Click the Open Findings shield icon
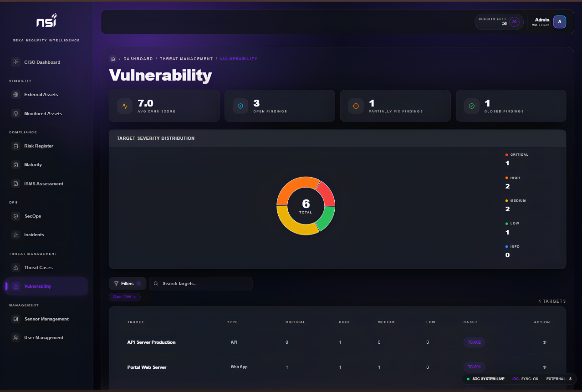The height and width of the screenshot is (392, 582). (240, 106)
